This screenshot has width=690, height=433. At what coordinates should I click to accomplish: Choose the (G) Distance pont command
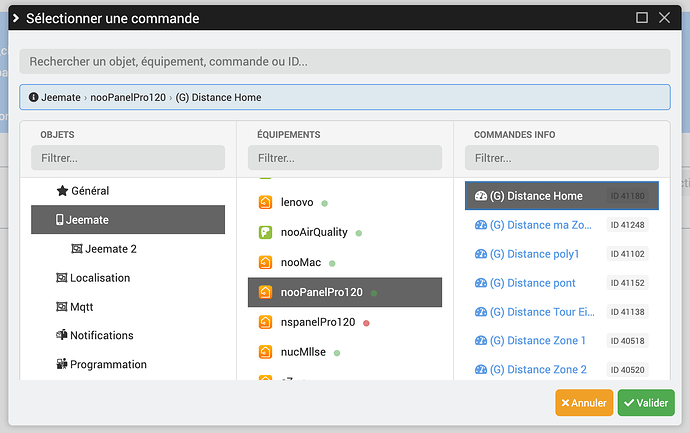562,283
